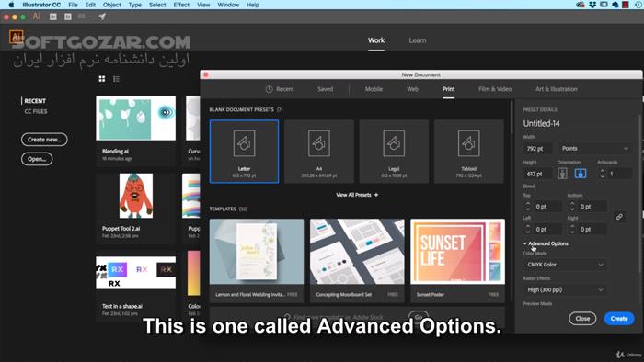
Task: Switch to list view of recent files
Action: [117, 79]
